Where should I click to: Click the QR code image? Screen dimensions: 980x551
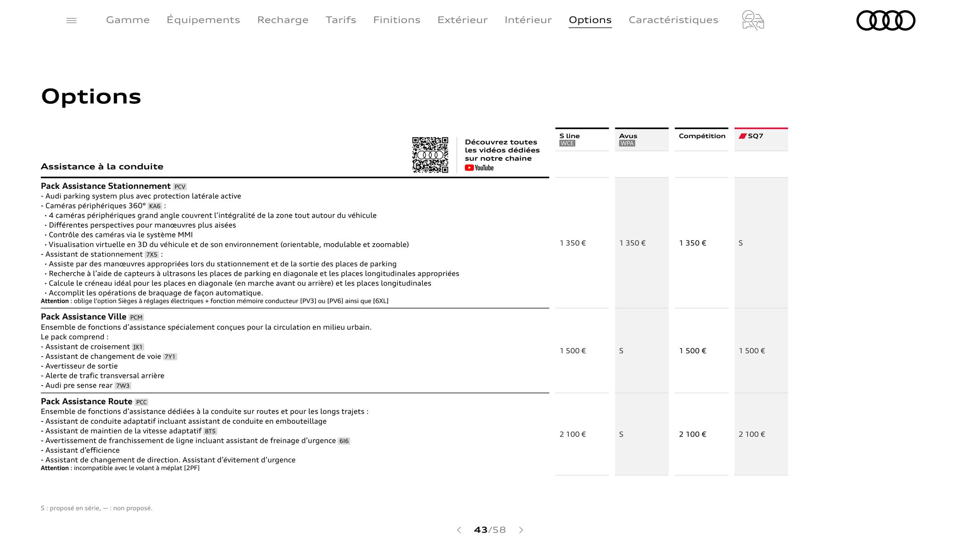(x=430, y=155)
